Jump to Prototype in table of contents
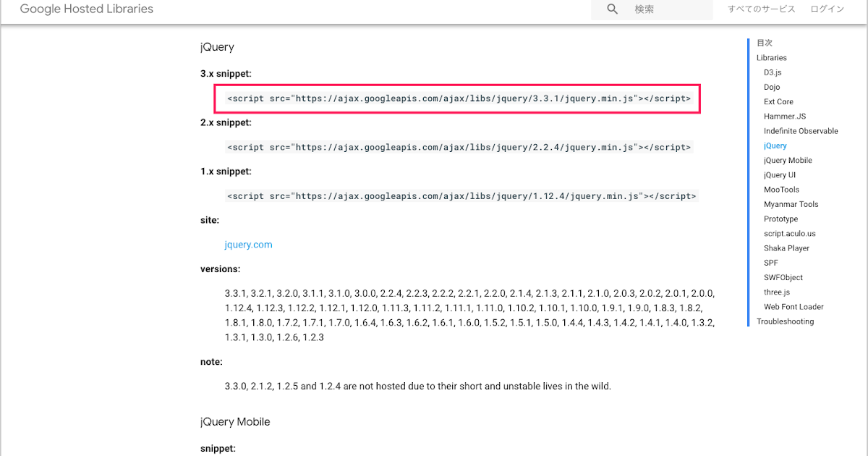 click(780, 219)
